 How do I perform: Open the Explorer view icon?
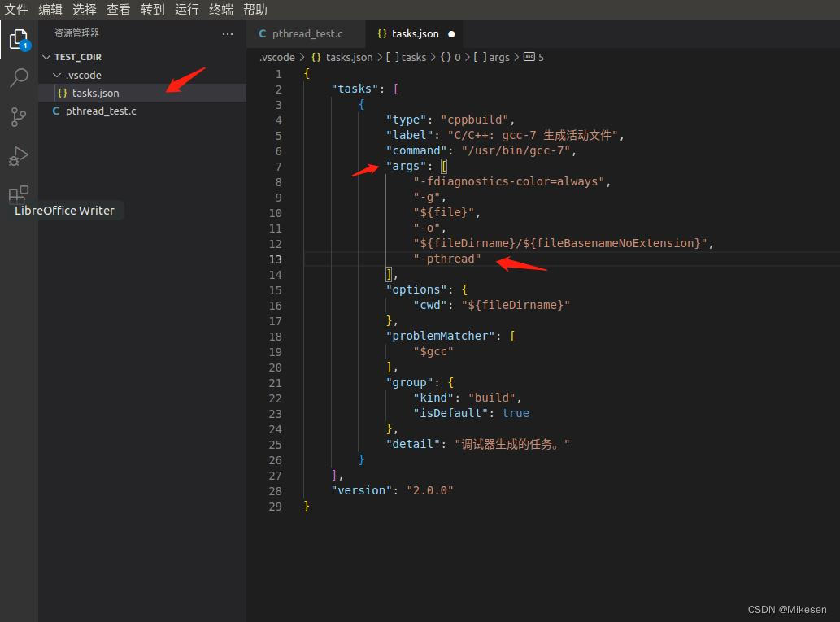click(x=18, y=37)
